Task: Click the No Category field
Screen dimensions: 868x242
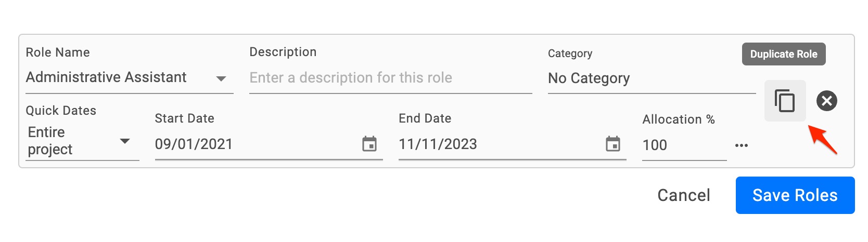Action: [652, 78]
